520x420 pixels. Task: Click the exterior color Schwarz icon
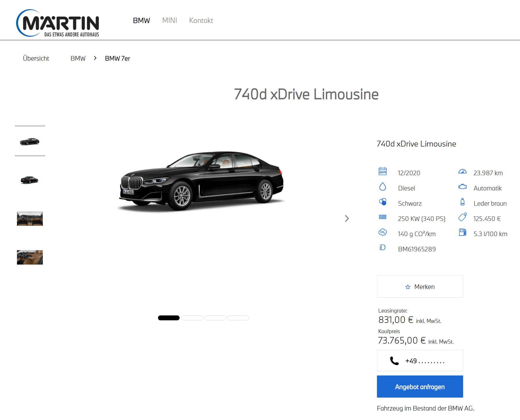click(383, 202)
